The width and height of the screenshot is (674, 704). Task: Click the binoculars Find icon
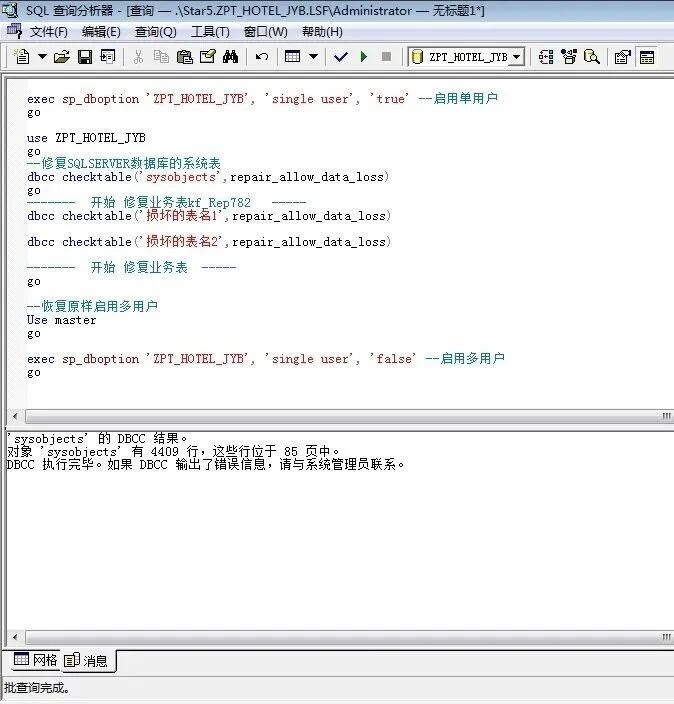point(230,57)
